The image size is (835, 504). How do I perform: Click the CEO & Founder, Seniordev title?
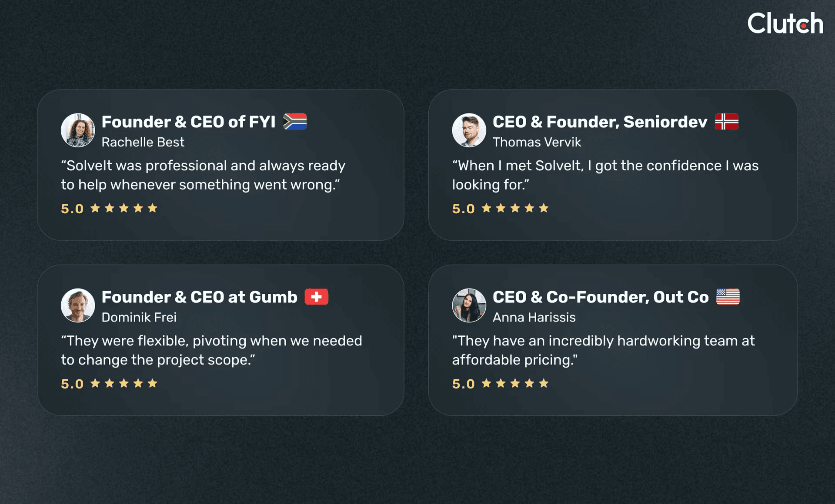pos(600,122)
